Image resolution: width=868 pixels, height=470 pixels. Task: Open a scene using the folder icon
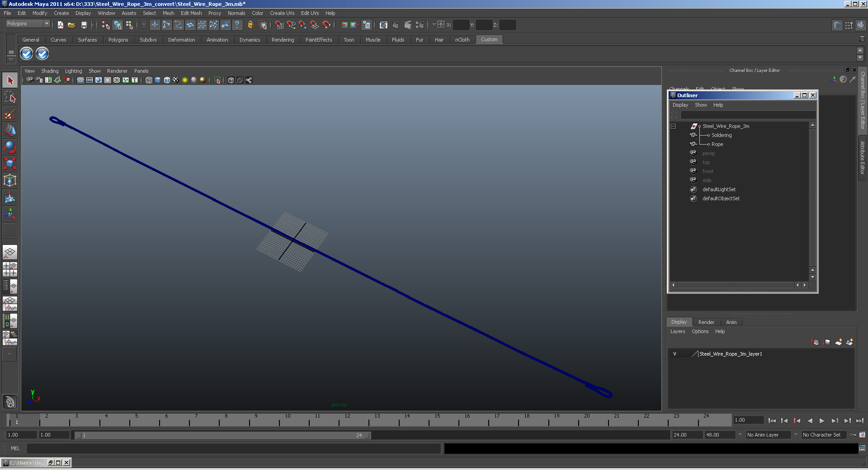point(71,25)
